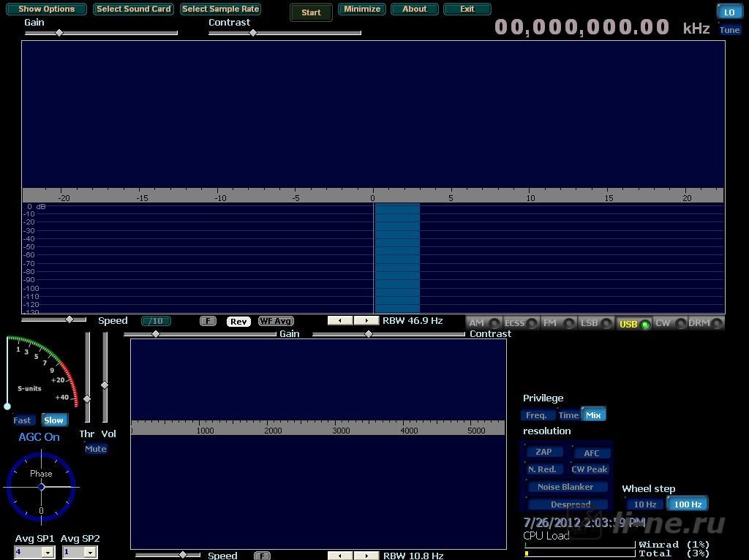Set AGC to Slow

(53, 420)
